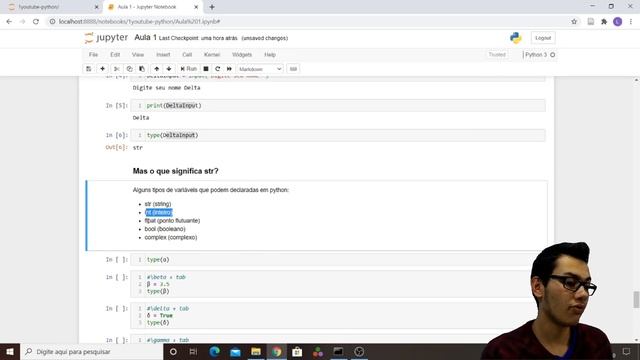Open the browser extensions puzzle icon
The image size is (640, 360).
pyautogui.click(x=604, y=22)
